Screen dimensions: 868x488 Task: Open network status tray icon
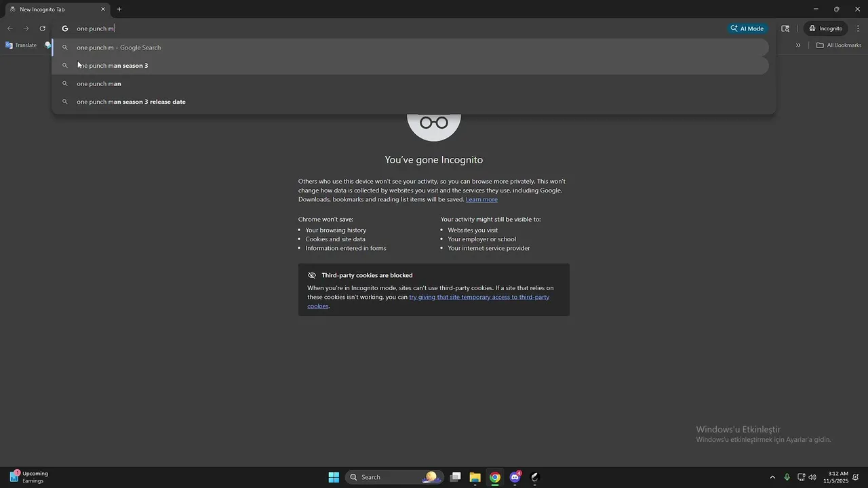pos(801,477)
